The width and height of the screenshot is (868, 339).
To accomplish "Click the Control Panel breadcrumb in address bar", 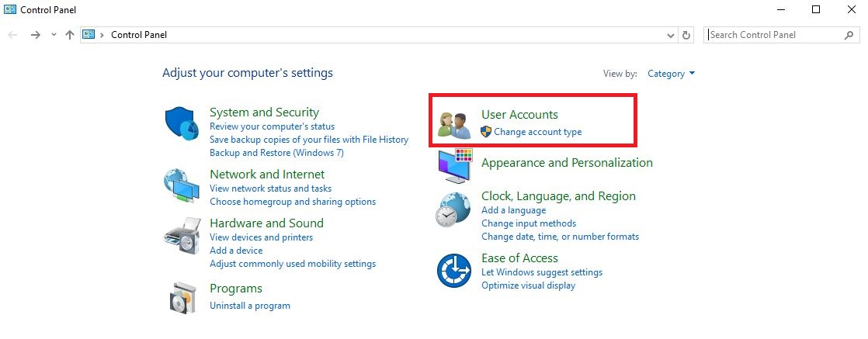I will 139,35.
